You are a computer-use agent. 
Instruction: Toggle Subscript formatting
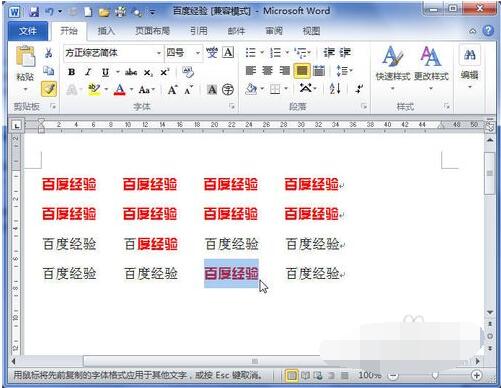(148, 73)
